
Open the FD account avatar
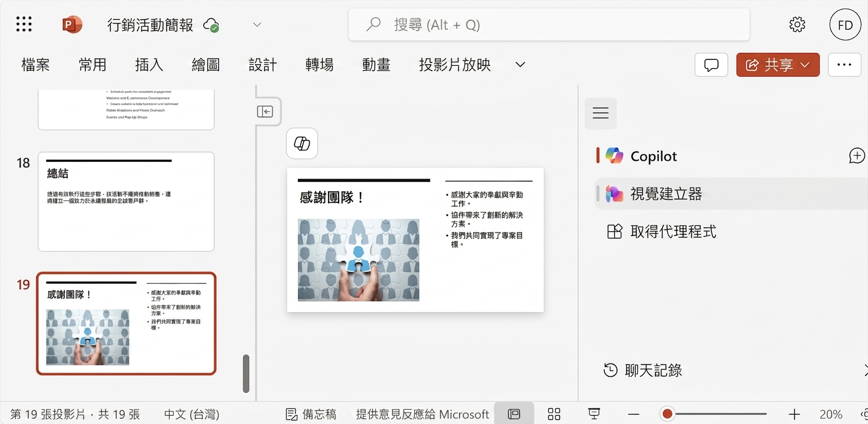point(845,25)
